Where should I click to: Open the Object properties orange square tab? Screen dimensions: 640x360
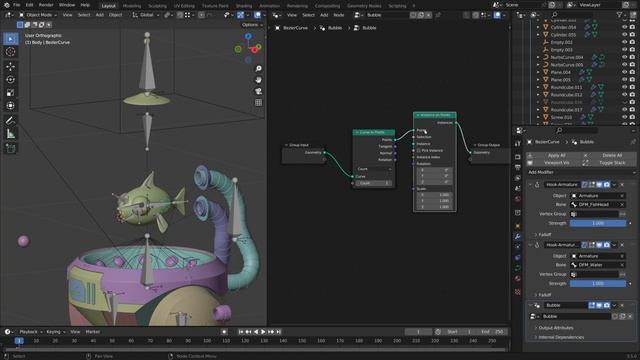[518, 226]
